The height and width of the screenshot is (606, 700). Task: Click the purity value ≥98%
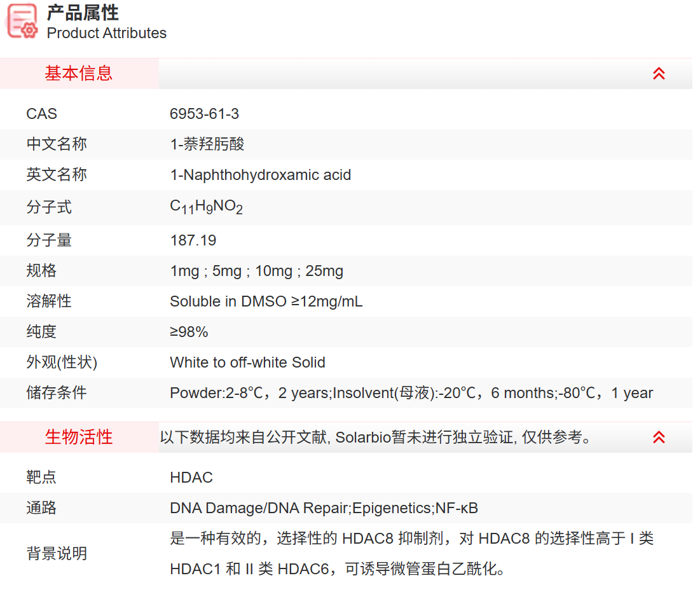[189, 331]
